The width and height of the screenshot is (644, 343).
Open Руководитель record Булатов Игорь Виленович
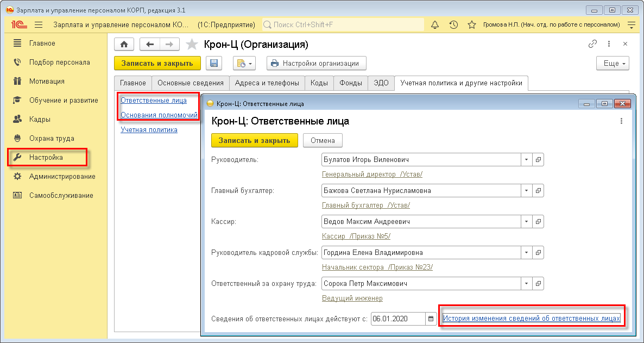(x=538, y=160)
